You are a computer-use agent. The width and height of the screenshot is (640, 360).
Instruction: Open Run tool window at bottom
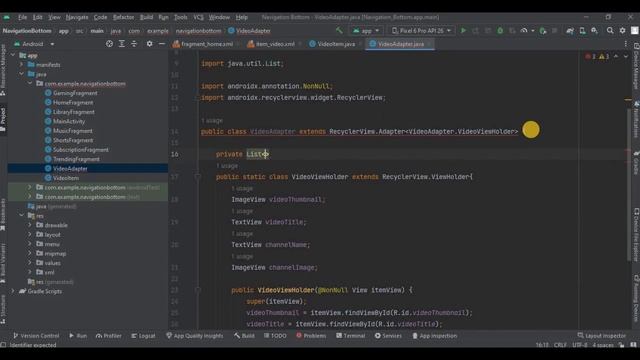click(x=78, y=336)
